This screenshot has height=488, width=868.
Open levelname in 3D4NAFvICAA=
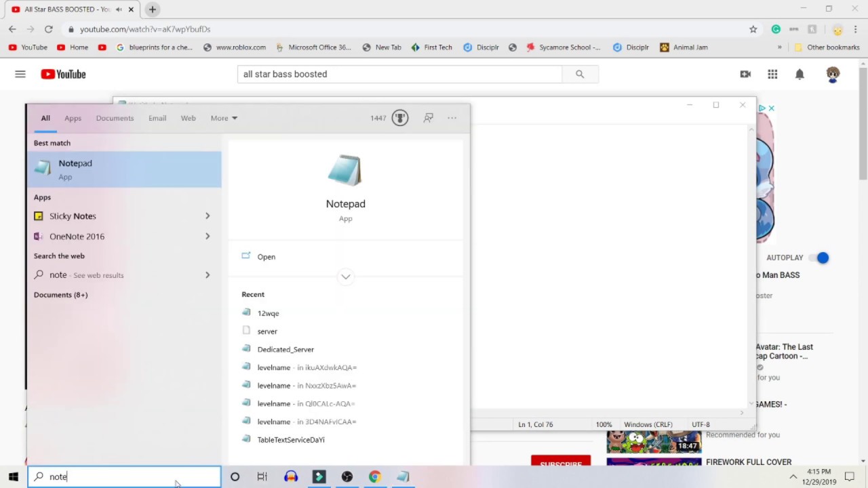[x=307, y=422]
